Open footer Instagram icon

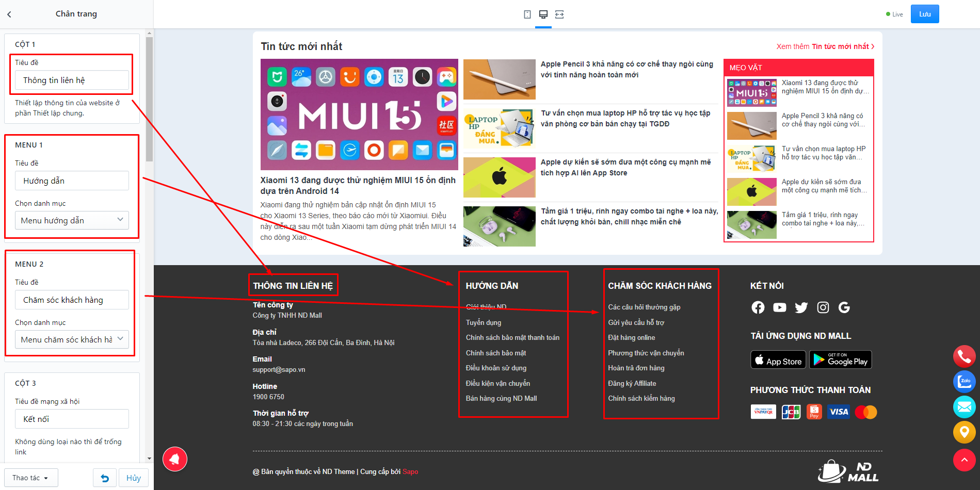tap(823, 307)
